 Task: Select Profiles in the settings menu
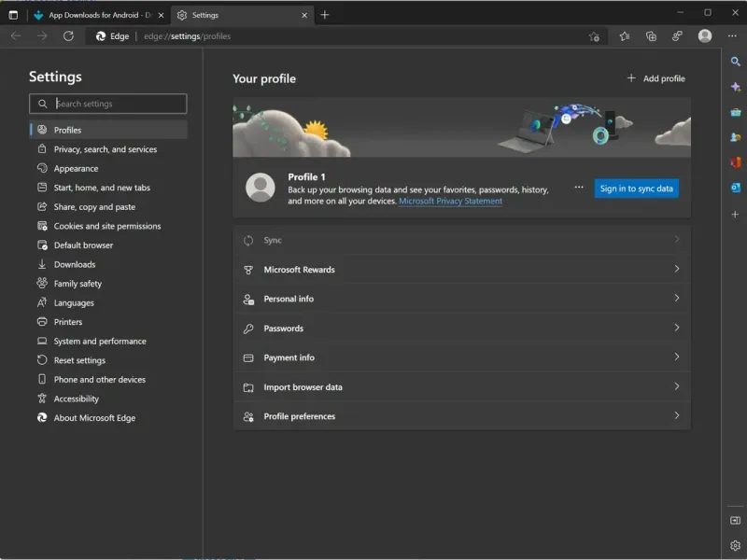coord(108,130)
